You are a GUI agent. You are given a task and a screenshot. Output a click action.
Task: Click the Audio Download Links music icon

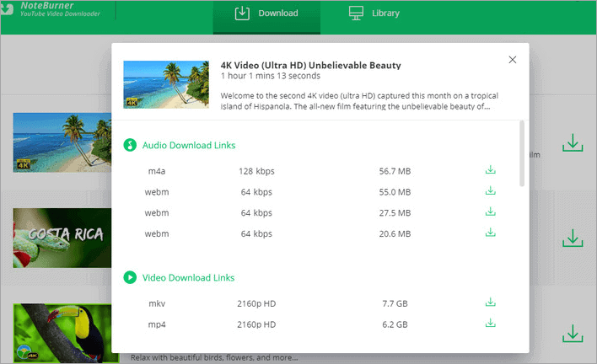click(130, 145)
